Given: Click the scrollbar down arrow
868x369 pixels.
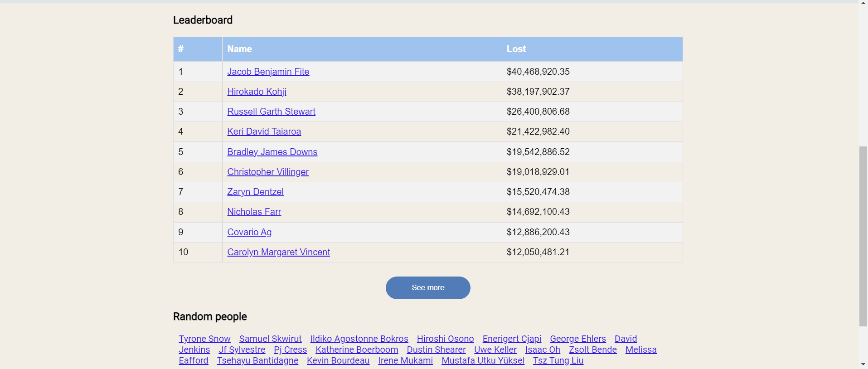Looking at the screenshot, I should 863,364.
